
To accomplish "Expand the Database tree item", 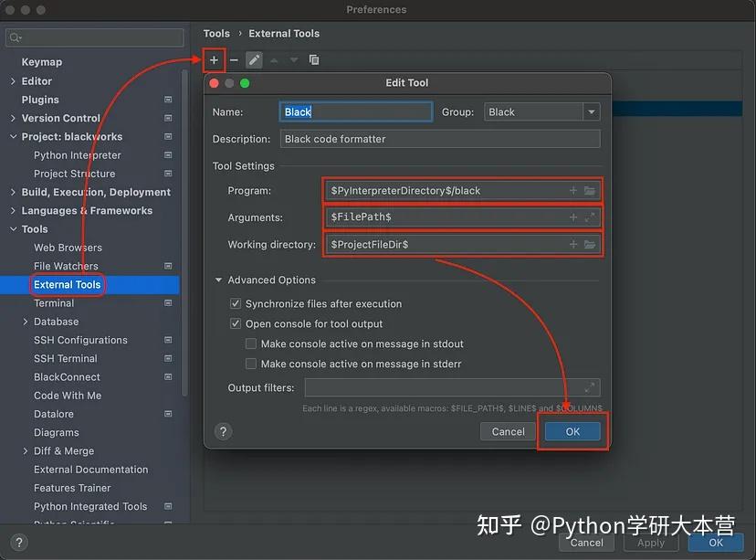I will pos(26,321).
